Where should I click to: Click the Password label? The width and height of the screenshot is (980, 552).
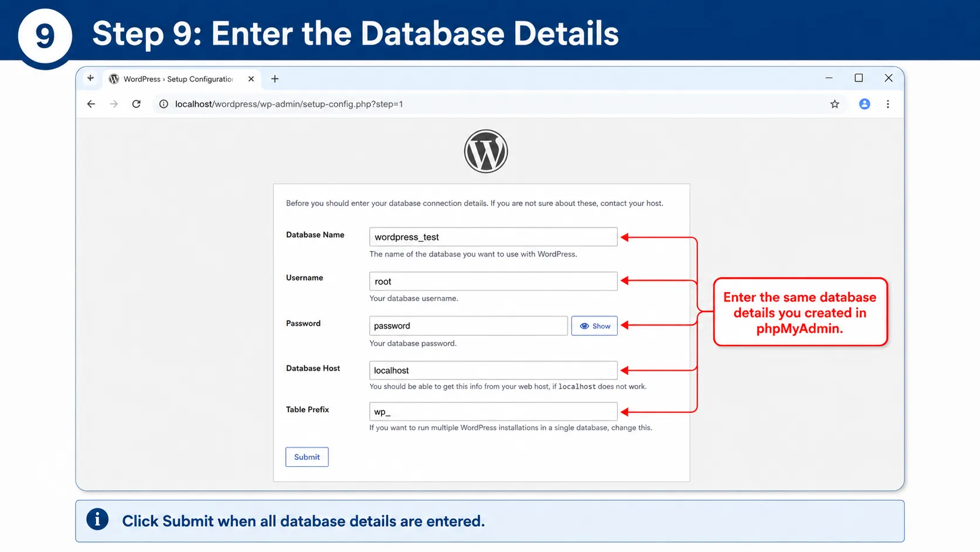(x=303, y=323)
